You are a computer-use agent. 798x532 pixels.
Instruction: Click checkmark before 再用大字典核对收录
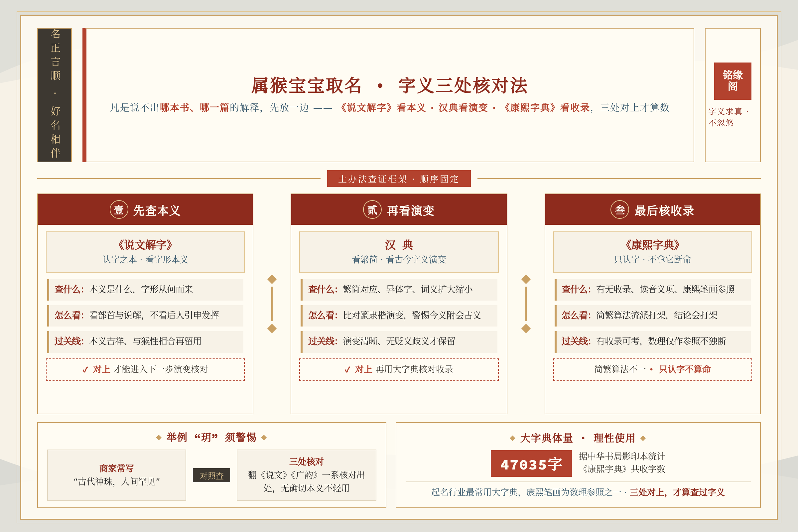pyautogui.click(x=347, y=370)
